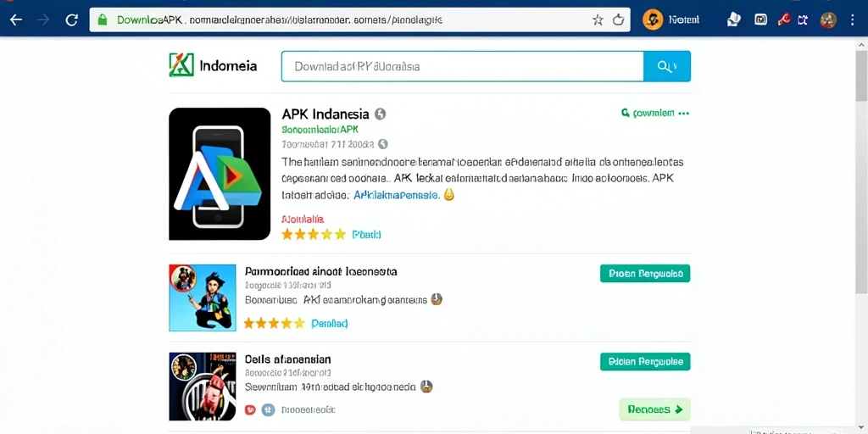Click the info badge beside APK Indanesia title
Image resolution: width=868 pixels, height=434 pixels.
click(x=381, y=114)
